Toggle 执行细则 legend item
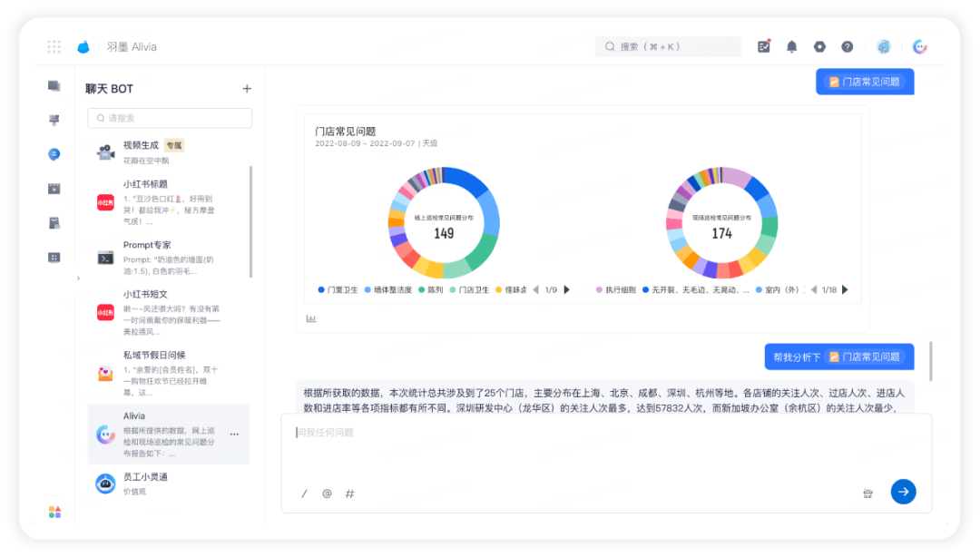 [615, 290]
